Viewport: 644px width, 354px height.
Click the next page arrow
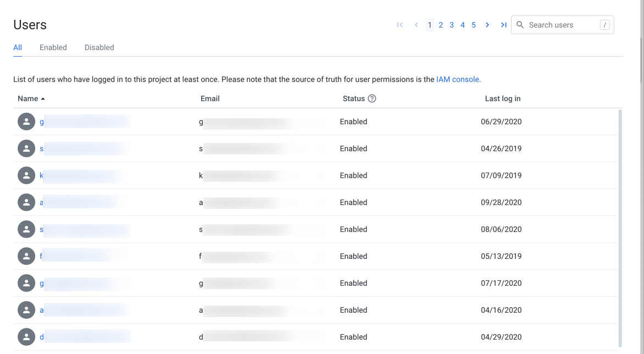click(487, 25)
